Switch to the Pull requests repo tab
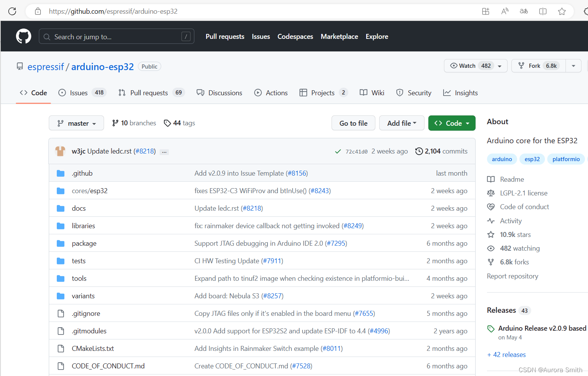This screenshot has width=588, height=376. click(151, 93)
